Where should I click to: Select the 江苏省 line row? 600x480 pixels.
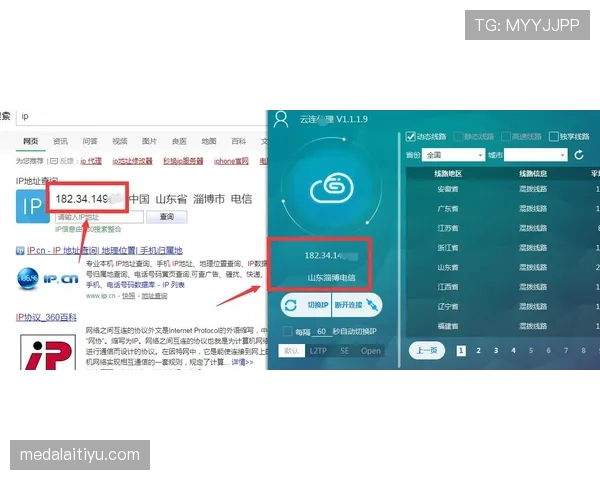pos(503,228)
